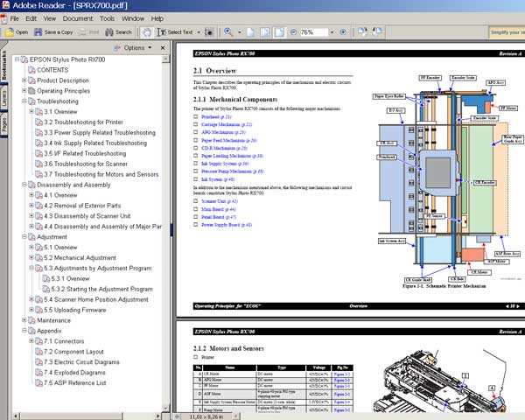This screenshot has width=525, height=420.
Task: Switch to the Bookmarks side tab
Action: [x=4, y=66]
